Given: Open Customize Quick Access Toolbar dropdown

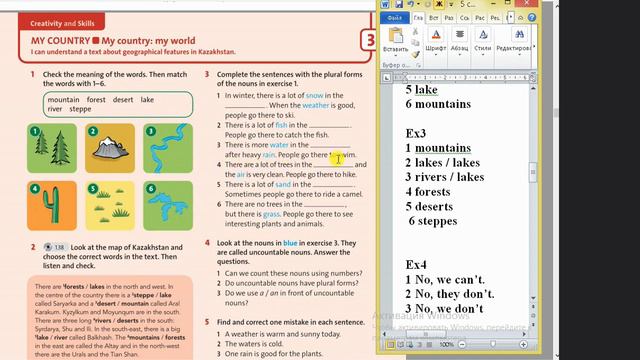Looking at the screenshot, I should [451, 4].
